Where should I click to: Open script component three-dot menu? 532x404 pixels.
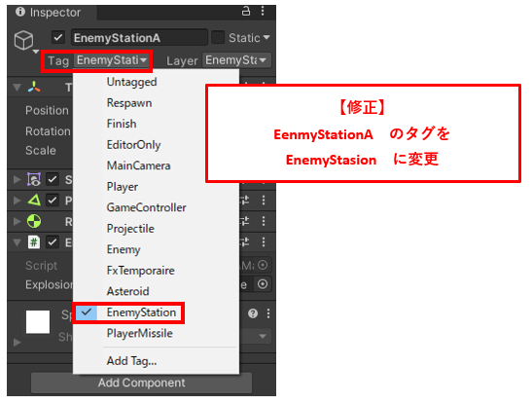pos(264,242)
